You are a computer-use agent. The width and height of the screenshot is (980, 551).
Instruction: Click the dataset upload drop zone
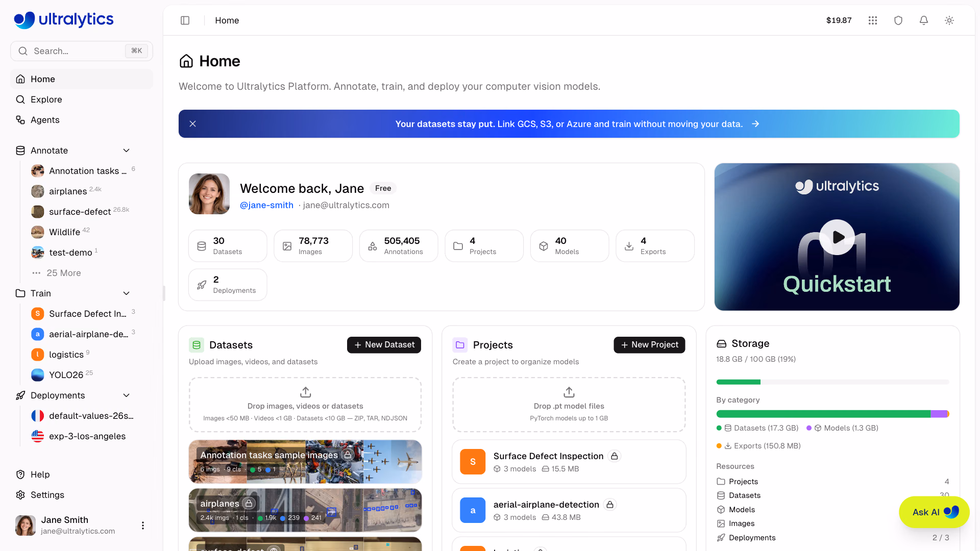[x=305, y=405]
